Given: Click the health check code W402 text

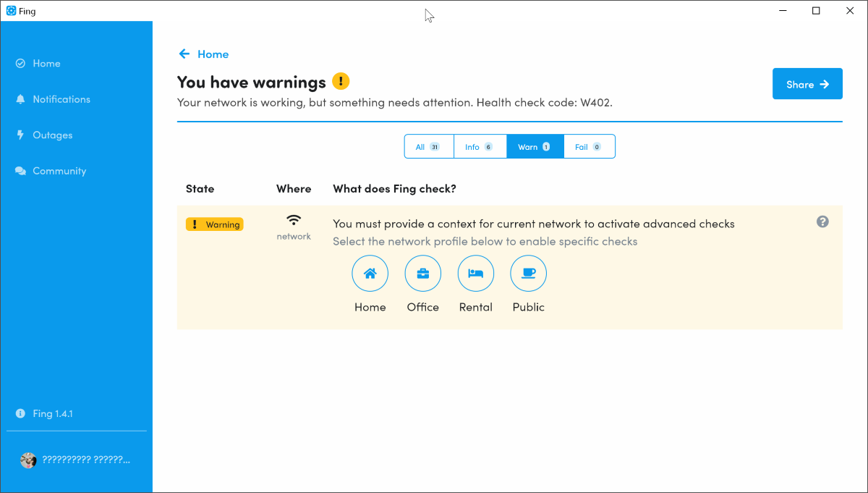Looking at the screenshot, I should pyautogui.click(x=545, y=103).
